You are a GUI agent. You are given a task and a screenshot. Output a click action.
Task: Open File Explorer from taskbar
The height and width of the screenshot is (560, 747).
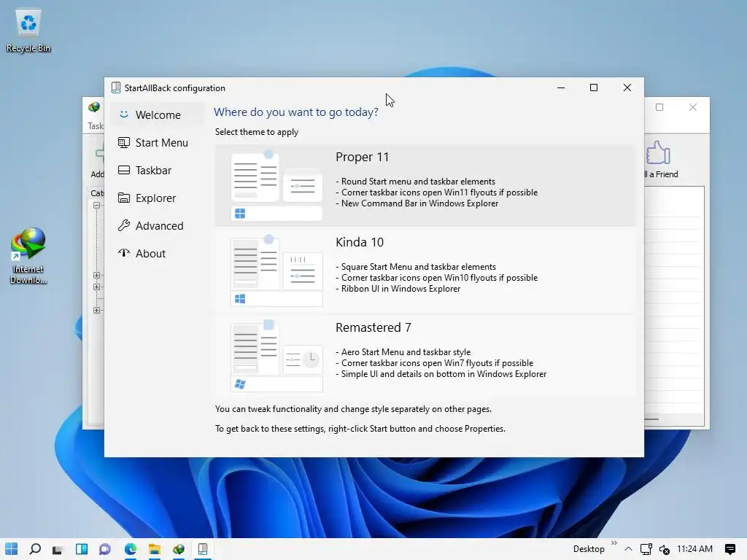click(155, 549)
